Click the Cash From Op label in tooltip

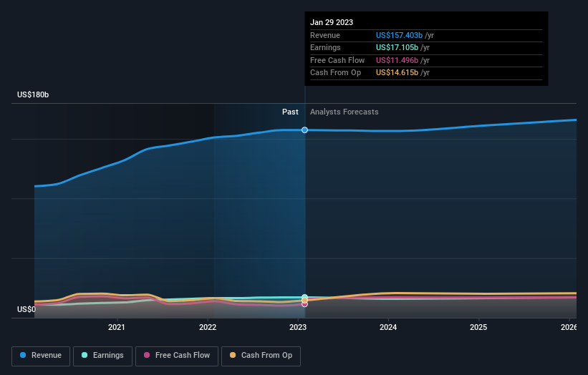(336, 73)
